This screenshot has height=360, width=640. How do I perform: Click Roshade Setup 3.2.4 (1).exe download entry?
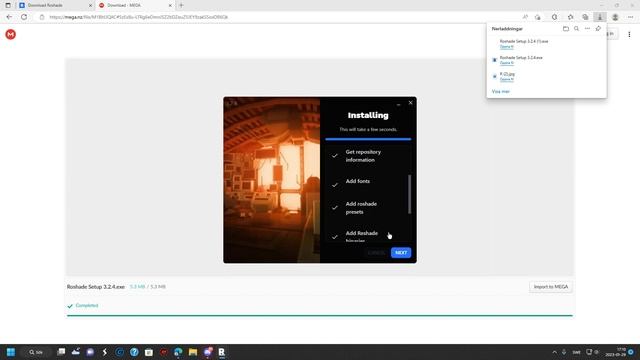tap(524, 41)
